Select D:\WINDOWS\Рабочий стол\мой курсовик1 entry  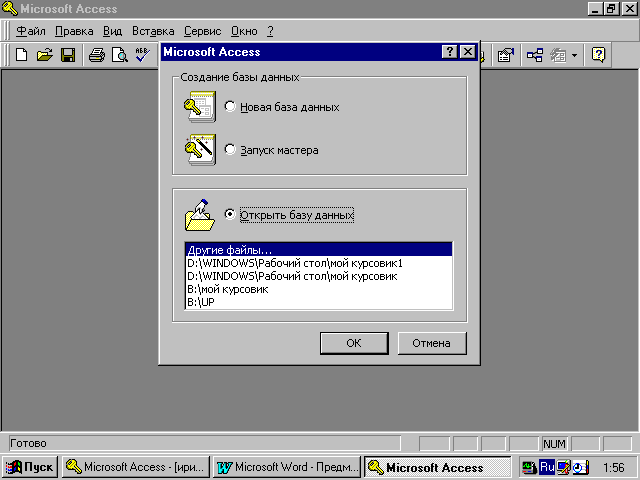click(318, 263)
